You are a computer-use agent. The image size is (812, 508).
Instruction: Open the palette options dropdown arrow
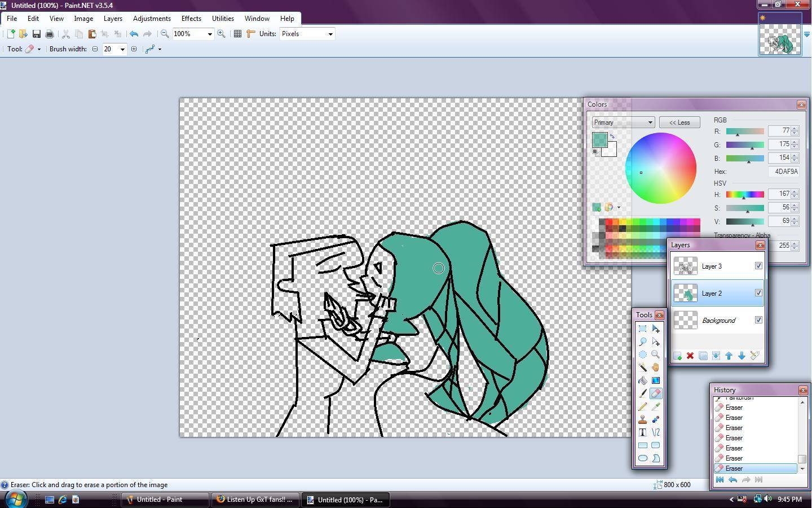619,208
